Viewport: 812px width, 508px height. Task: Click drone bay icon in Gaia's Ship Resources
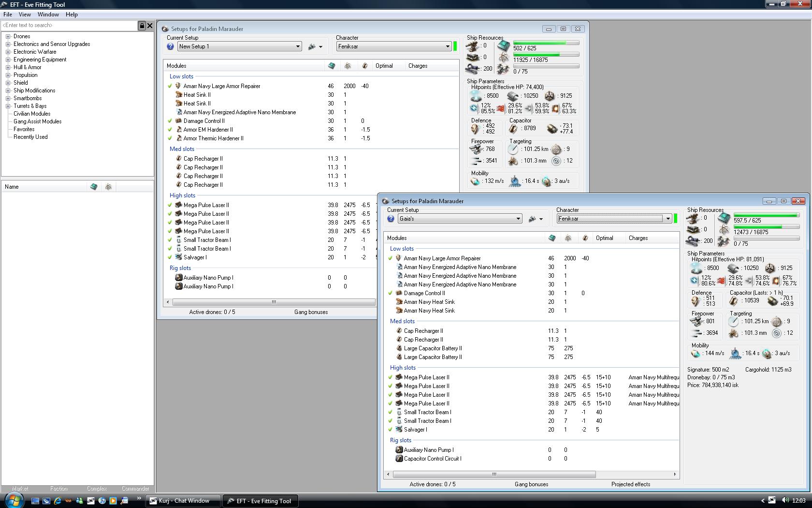pyautogui.click(x=724, y=241)
